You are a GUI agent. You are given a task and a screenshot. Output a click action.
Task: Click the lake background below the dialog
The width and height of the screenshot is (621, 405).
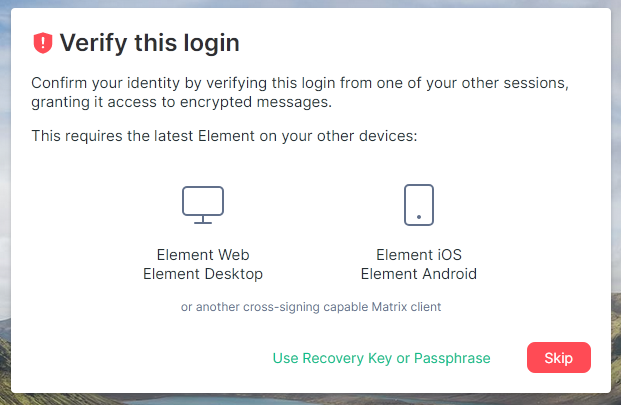[222, 400]
